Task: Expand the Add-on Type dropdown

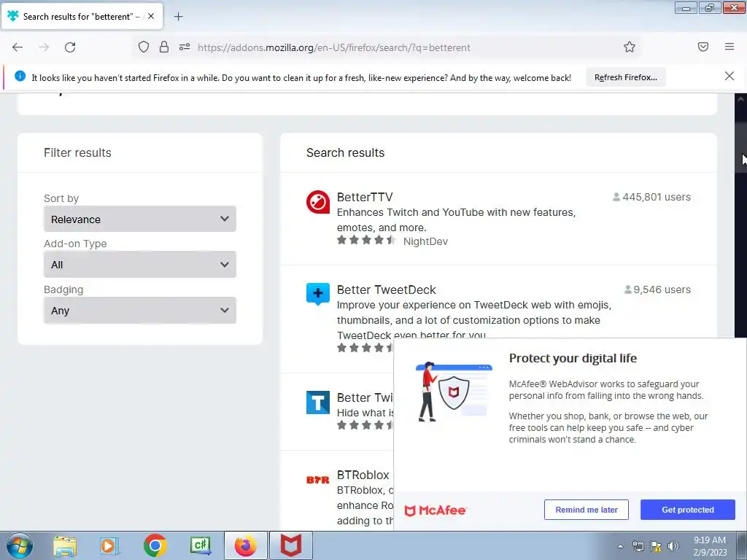Action: tap(140, 264)
